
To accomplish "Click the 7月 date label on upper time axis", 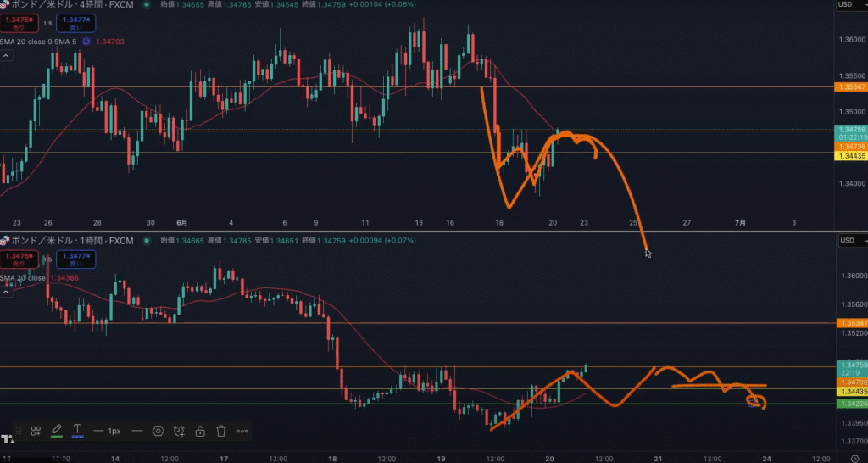I will pyautogui.click(x=740, y=223).
